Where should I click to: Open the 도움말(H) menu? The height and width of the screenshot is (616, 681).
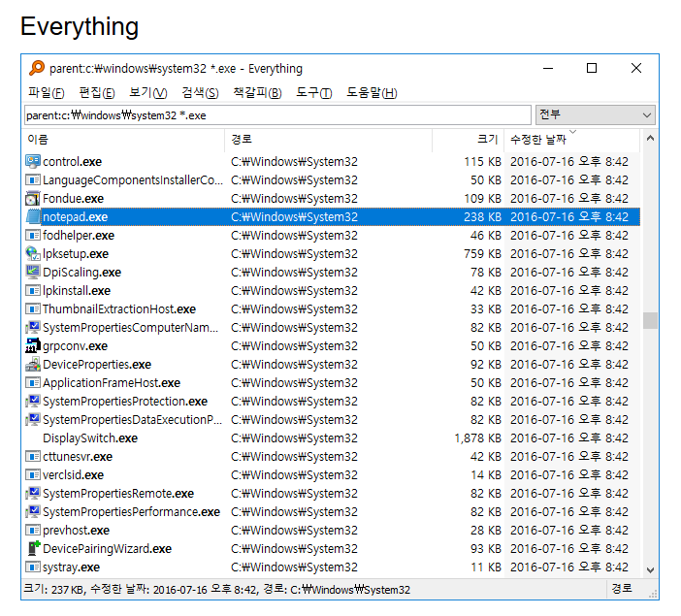tap(372, 92)
